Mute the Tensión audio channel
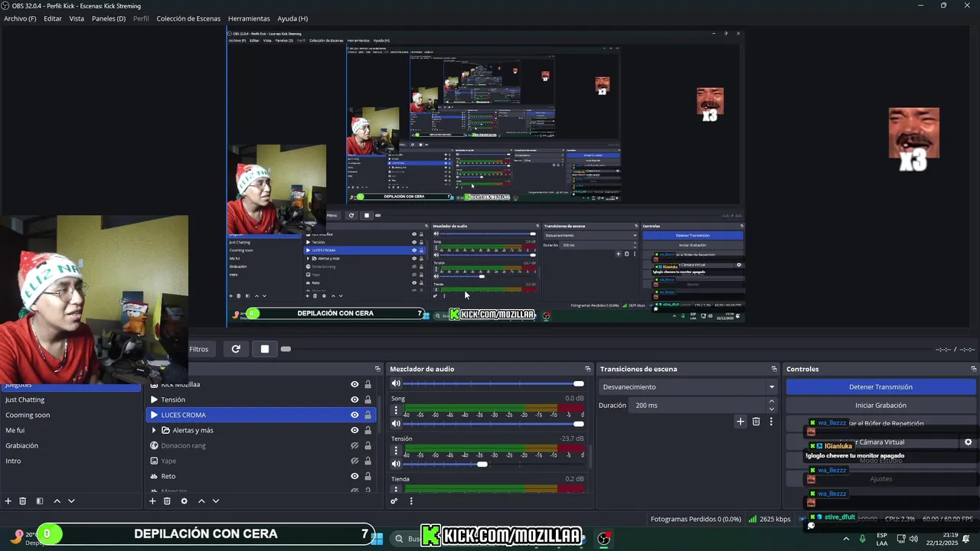Screen dimensions: 980x551 point(396,464)
